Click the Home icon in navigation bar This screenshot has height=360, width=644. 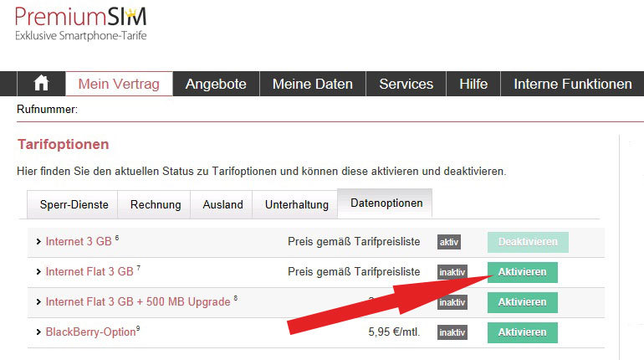[x=40, y=84]
